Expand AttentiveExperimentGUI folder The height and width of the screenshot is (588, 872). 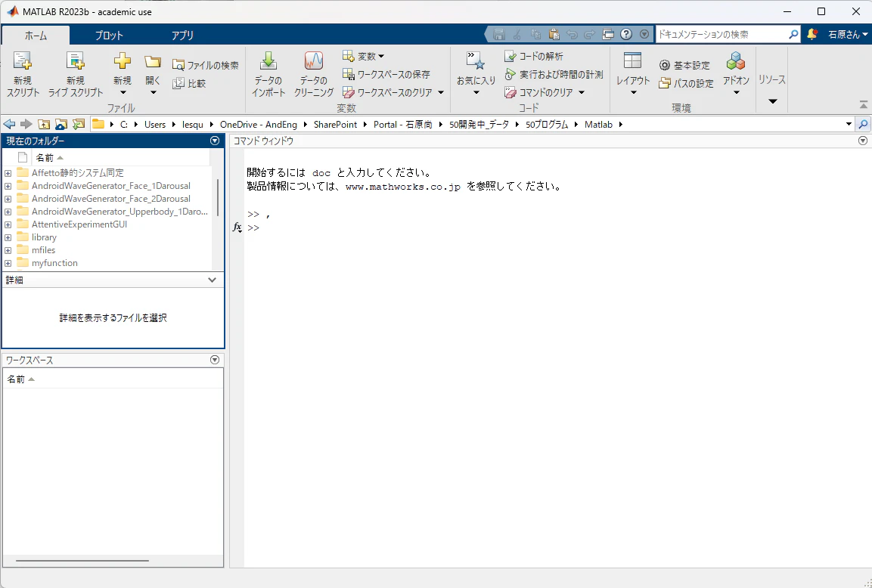pyautogui.click(x=8, y=224)
